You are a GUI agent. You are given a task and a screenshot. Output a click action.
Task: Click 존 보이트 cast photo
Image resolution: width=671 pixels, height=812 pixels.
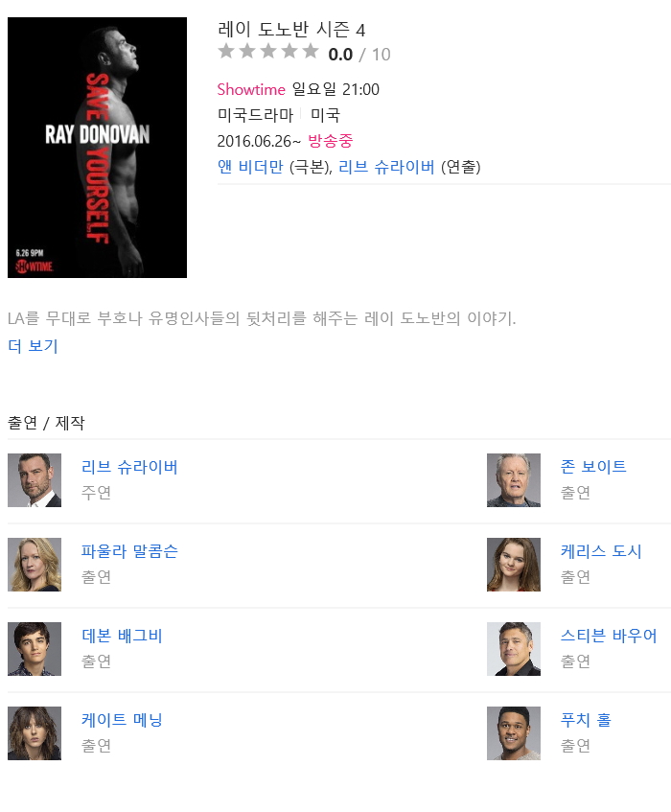[514, 480]
